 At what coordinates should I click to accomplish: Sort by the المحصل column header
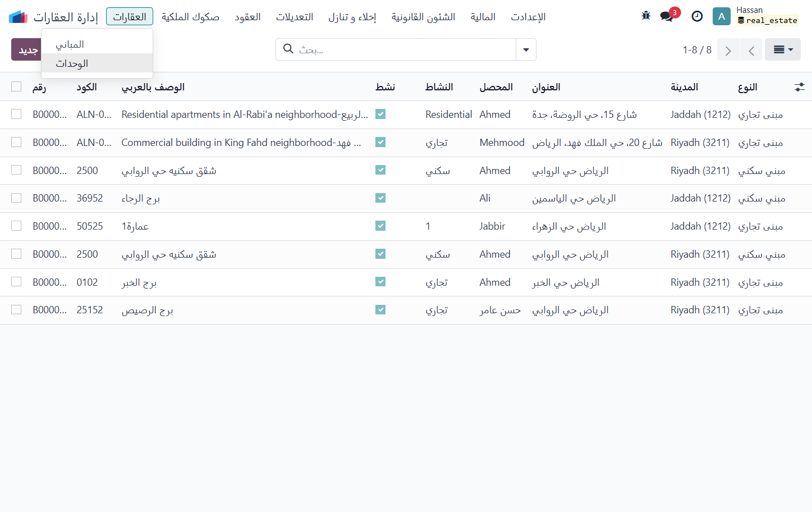[496, 87]
